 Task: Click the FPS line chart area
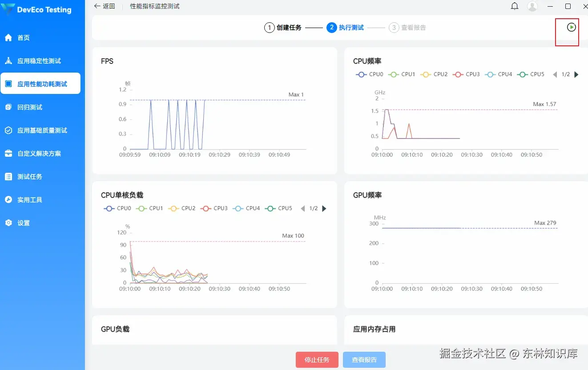(x=218, y=119)
